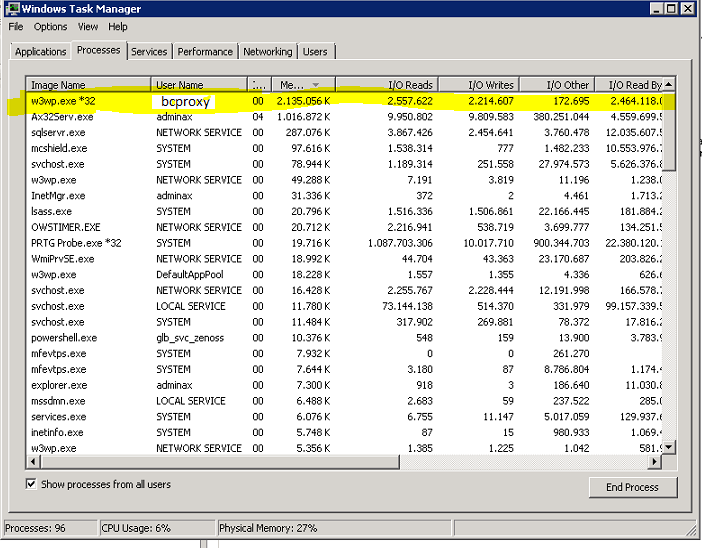The height and width of the screenshot is (548, 702).
Task: Select svchost.exe using 78.944 K memory
Action: click(x=344, y=164)
